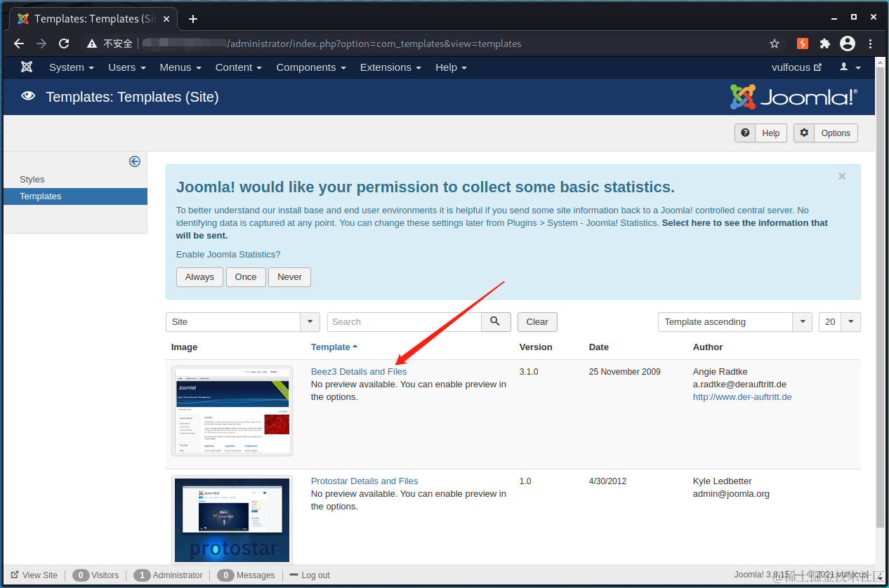Open the browser extensions puzzle icon
The width and height of the screenshot is (889, 588).
click(825, 44)
